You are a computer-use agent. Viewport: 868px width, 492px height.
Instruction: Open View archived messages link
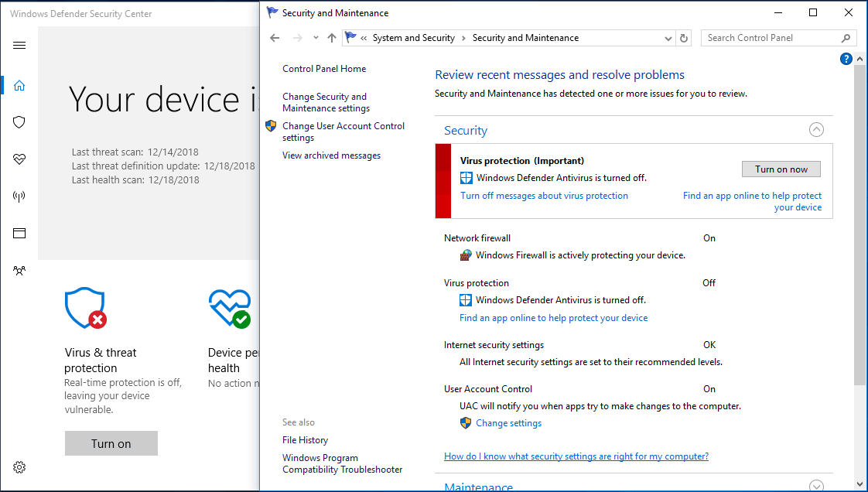(x=331, y=155)
